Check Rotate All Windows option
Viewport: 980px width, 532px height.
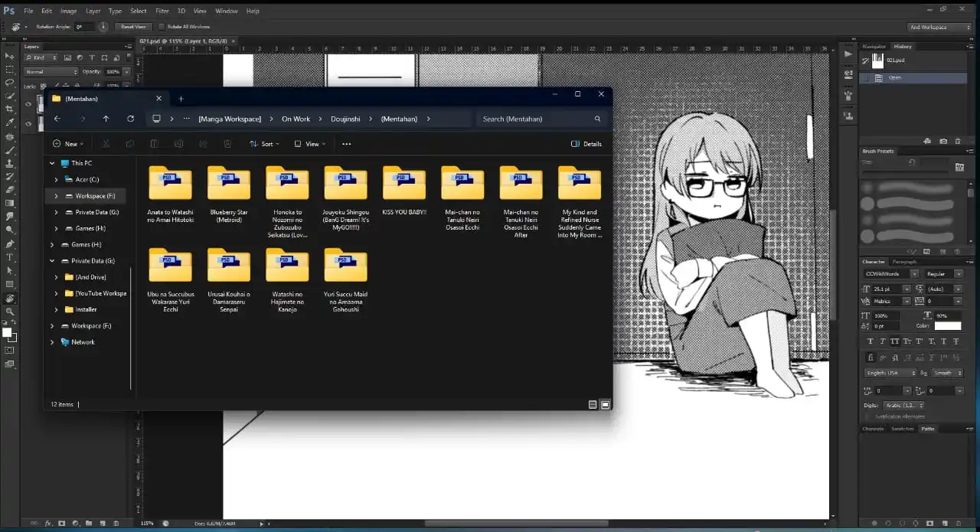[x=162, y=27]
